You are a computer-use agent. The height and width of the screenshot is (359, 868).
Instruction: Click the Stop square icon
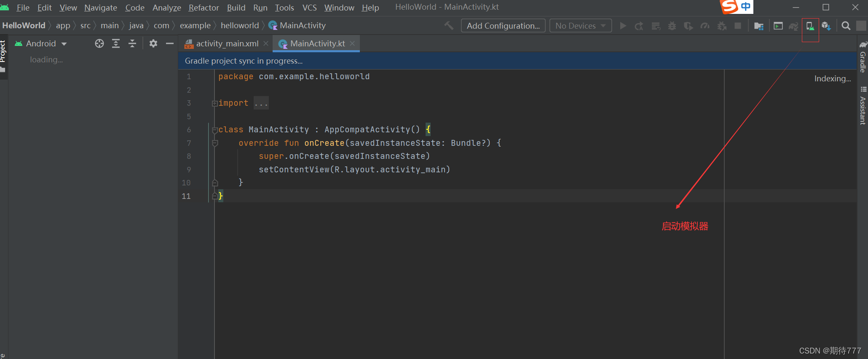coord(738,26)
